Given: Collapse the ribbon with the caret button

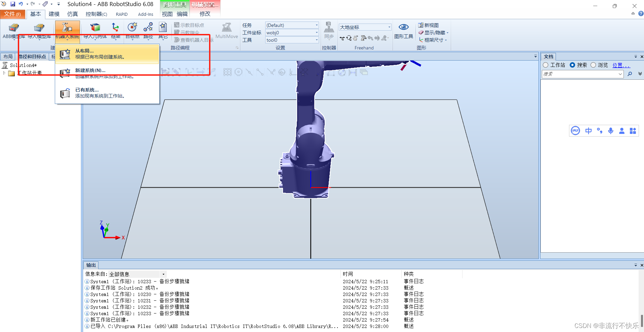Looking at the screenshot, I should [633, 14].
